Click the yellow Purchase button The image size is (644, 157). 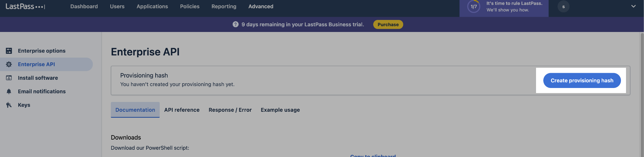click(388, 24)
